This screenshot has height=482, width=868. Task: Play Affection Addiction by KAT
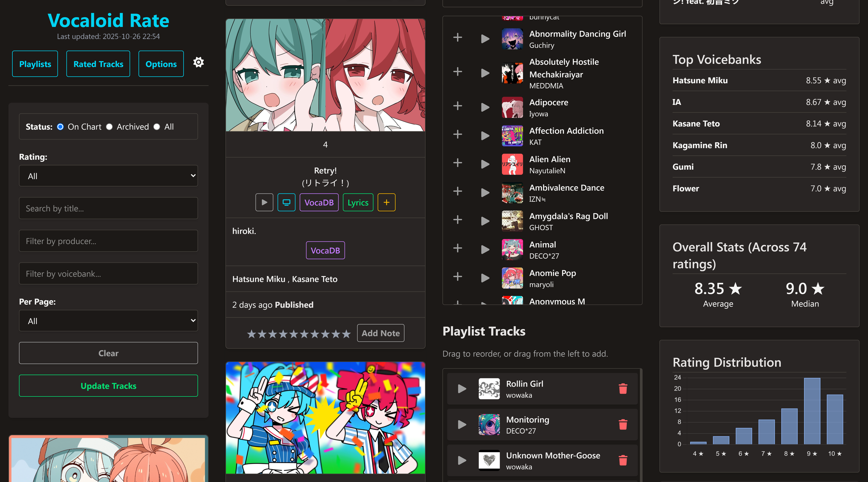(x=485, y=135)
